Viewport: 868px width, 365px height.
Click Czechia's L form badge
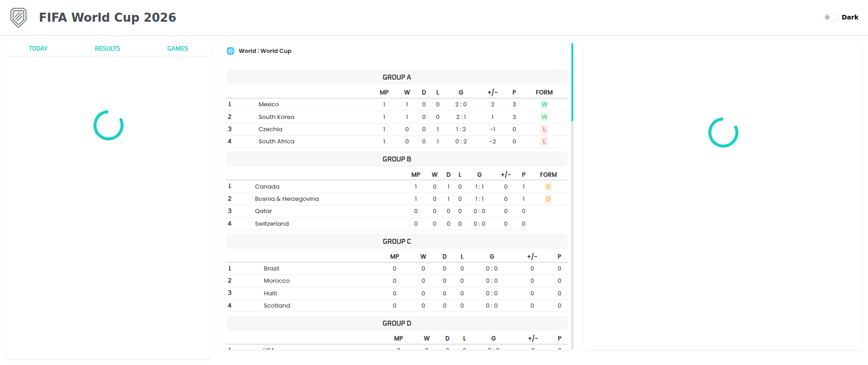pyautogui.click(x=544, y=129)
